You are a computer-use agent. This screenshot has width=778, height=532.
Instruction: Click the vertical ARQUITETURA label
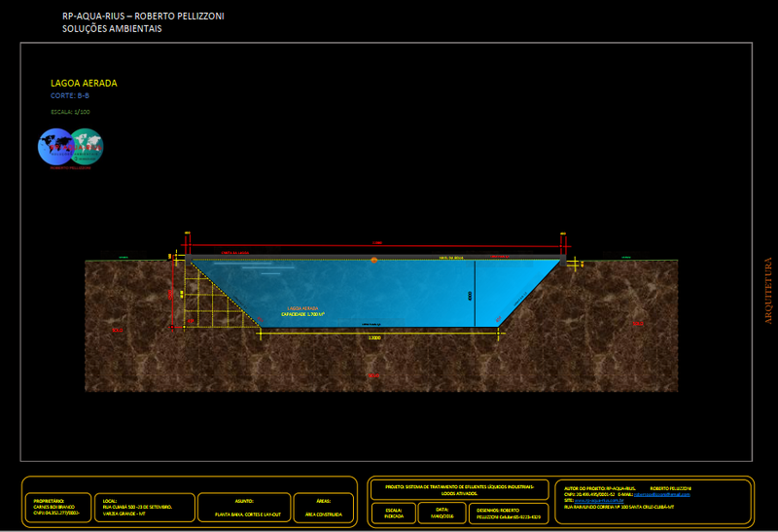pyautogui.click(x=767, y=291)
